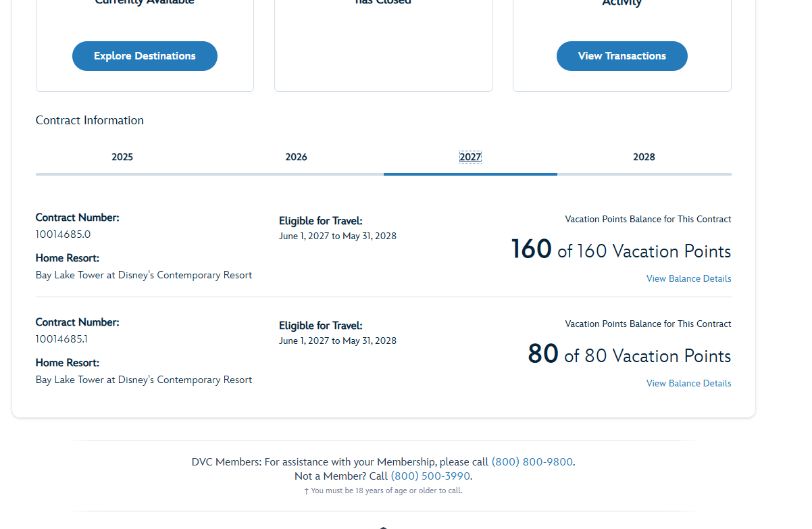Click the first contract's Bay Lake Tower home resort
Screen dimensions: 812x529
144,275
